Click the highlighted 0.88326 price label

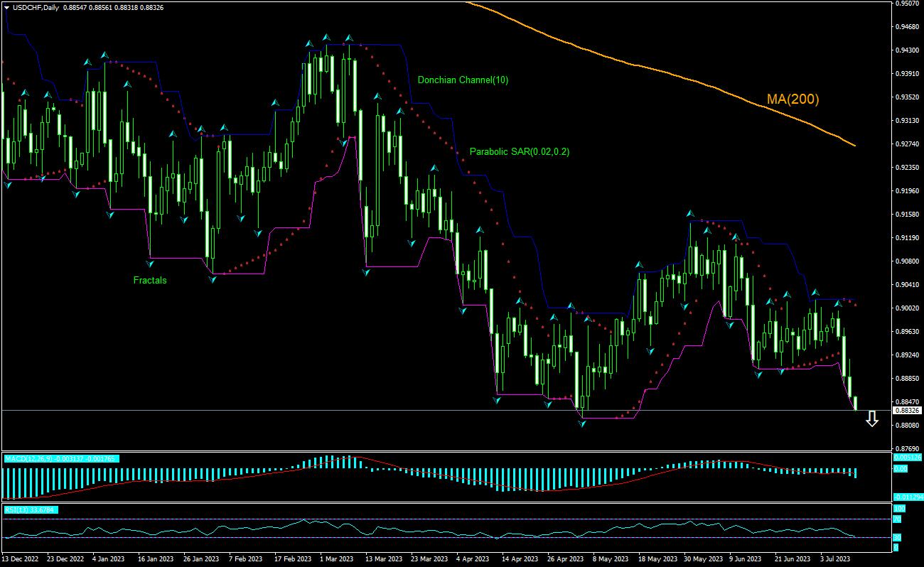pos(908,411)
